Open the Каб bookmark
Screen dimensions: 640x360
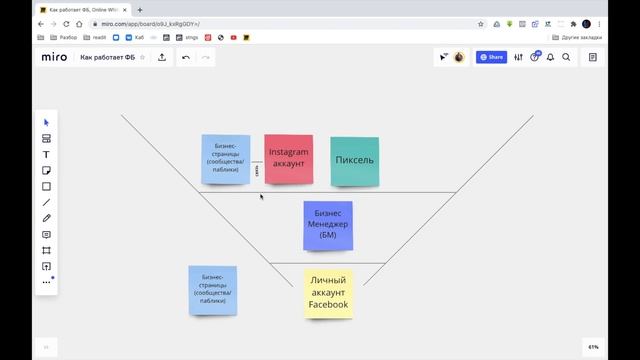tap(135, 38)
